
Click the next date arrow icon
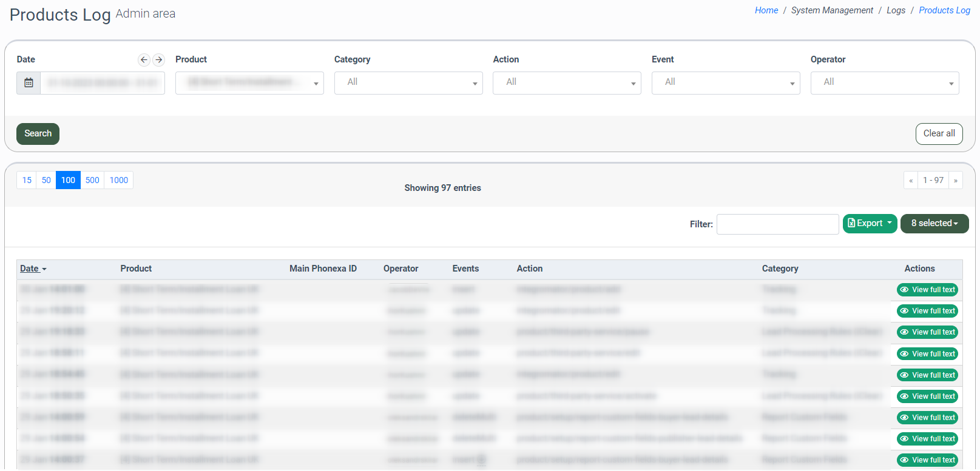click(158, 59)
